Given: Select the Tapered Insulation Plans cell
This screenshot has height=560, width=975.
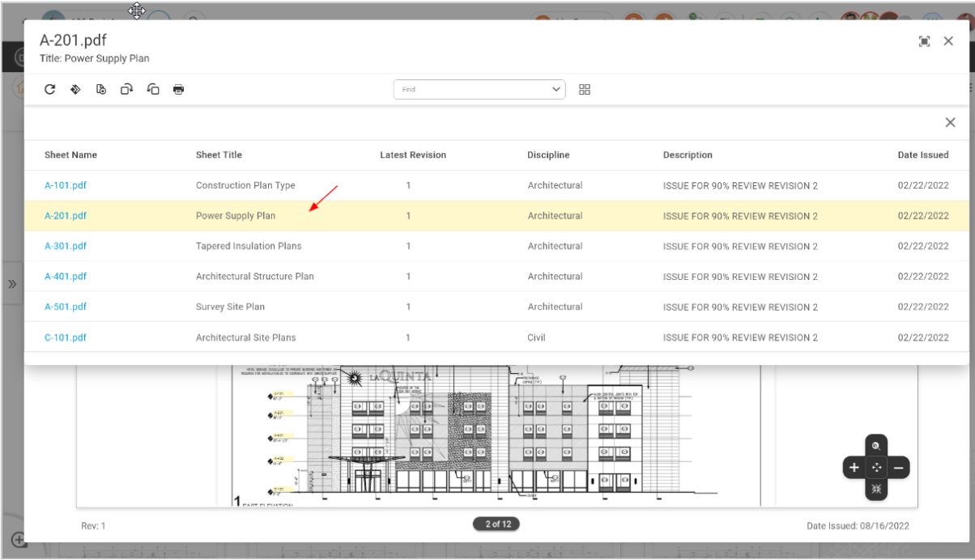Looking at the screenshot, I should click(x=249, y=246).
